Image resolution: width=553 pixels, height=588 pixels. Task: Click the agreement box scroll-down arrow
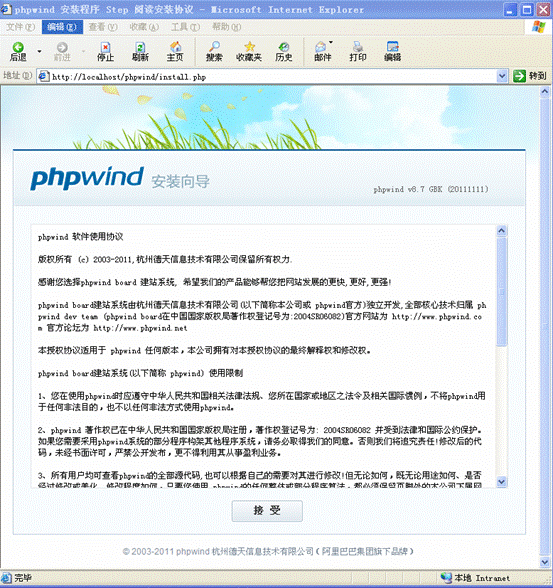(x=502, y=482)
